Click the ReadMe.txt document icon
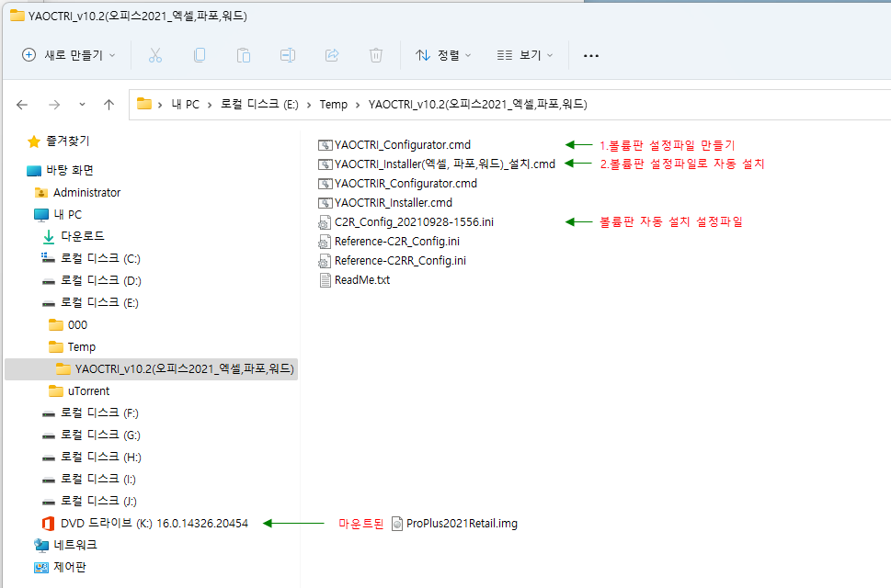The image size is (891, 588). coord(325,280)
